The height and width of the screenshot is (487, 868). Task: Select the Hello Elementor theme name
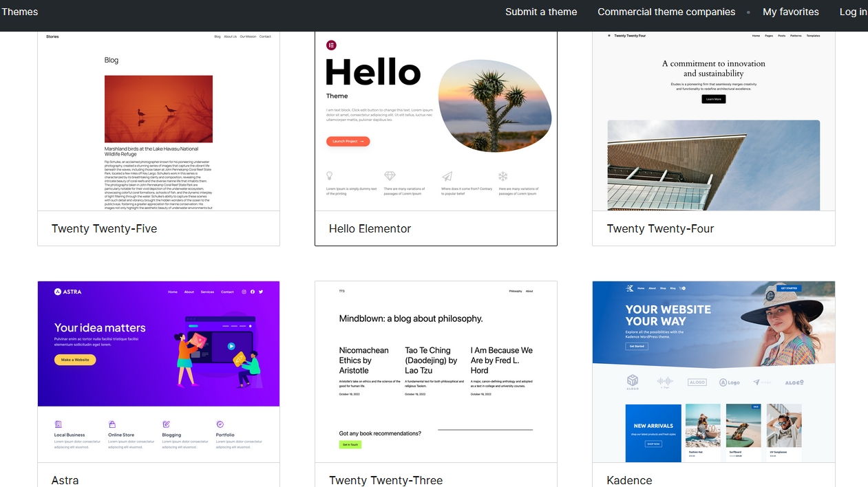pos(370,228)
